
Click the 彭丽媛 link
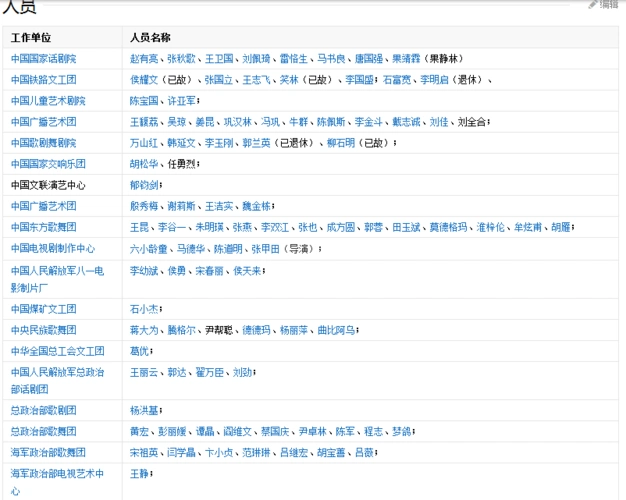pyautogui.click(x=172, y=431)
